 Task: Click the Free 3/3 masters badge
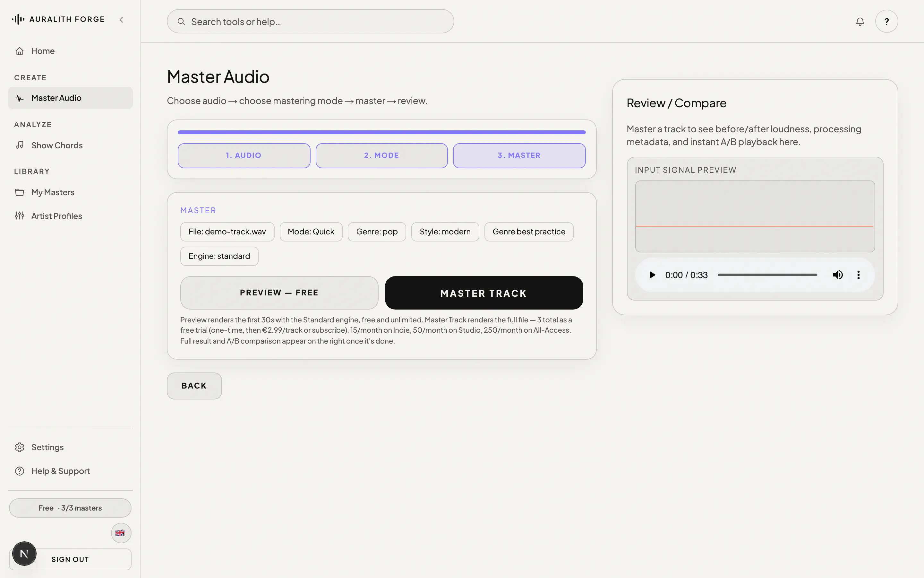(x=70, y=508)
